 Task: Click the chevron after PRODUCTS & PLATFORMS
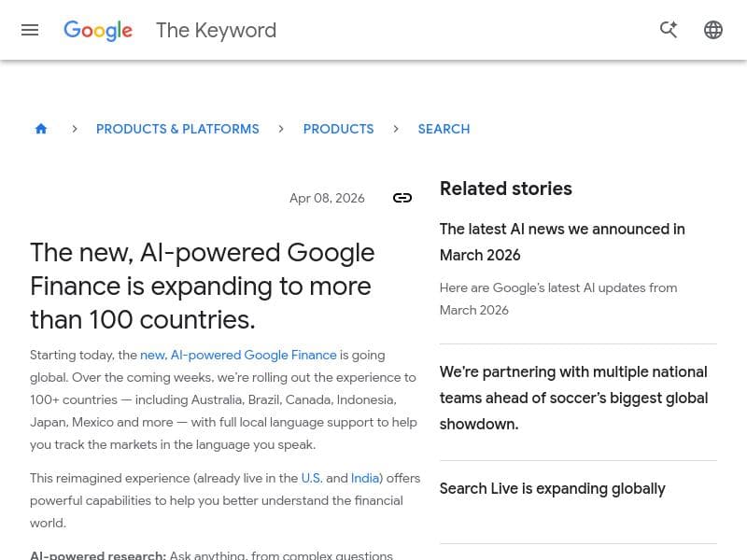(281, 128)
